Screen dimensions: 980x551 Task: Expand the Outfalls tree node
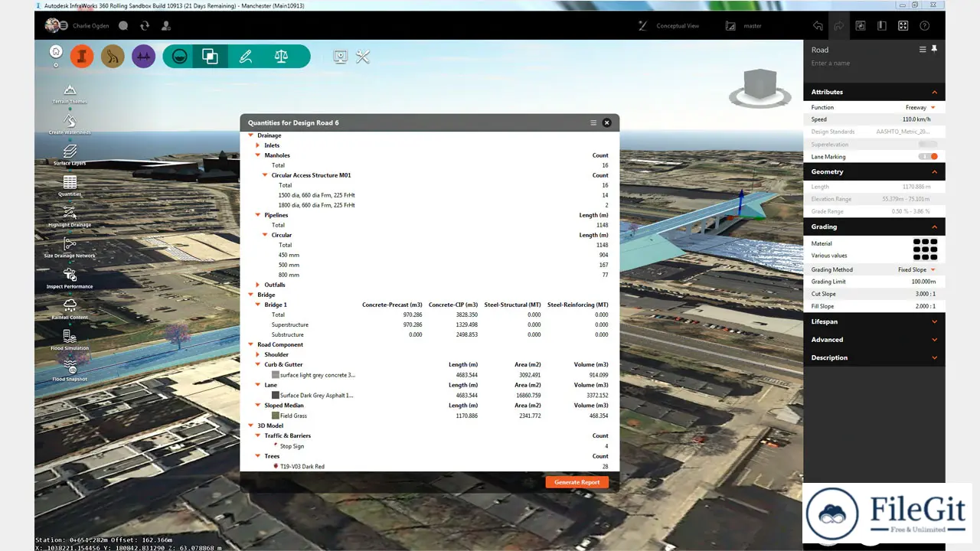pyautogui.click(x=258, y=285)
